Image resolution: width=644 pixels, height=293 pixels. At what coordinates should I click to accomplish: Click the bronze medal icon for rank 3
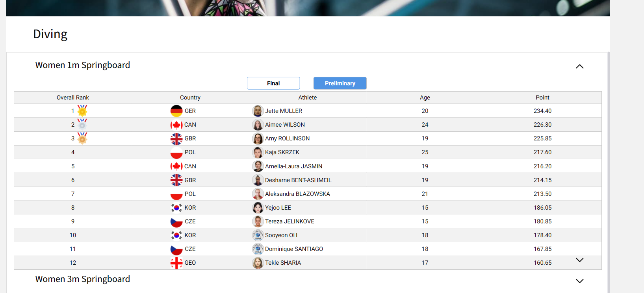82,138
